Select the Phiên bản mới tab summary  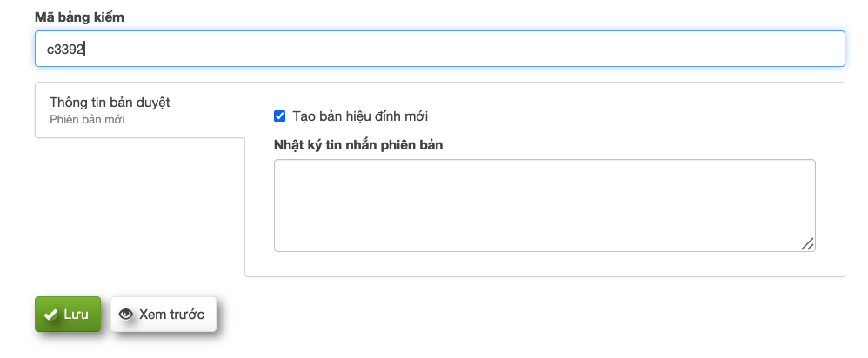87,120
